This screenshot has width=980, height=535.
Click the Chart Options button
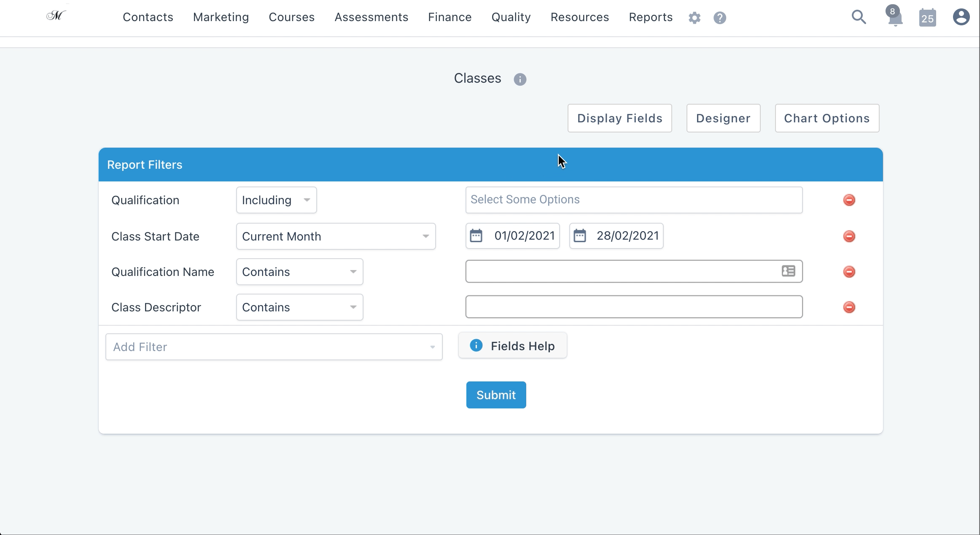(x=827, y=118)
